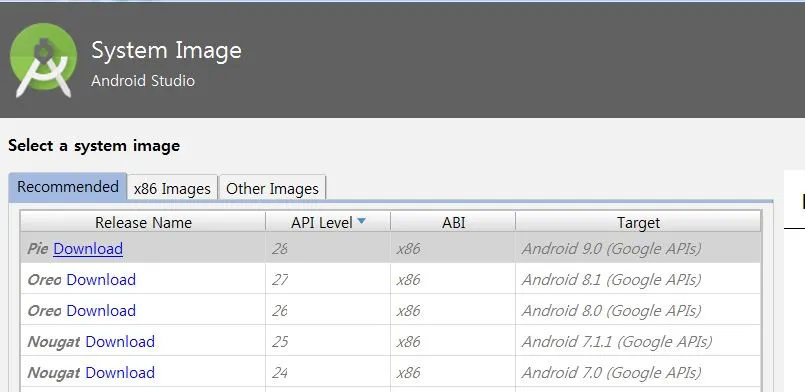This screenshot has width=805, height=392.
Task: Select the Android 8.1 Google APIs row
Action: [x=391, y=279]
